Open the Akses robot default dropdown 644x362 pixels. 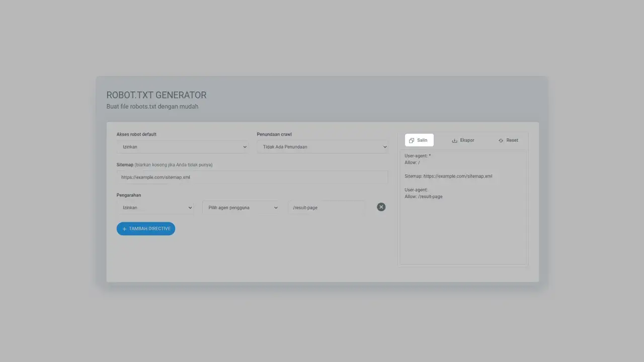tap(182, 147)
